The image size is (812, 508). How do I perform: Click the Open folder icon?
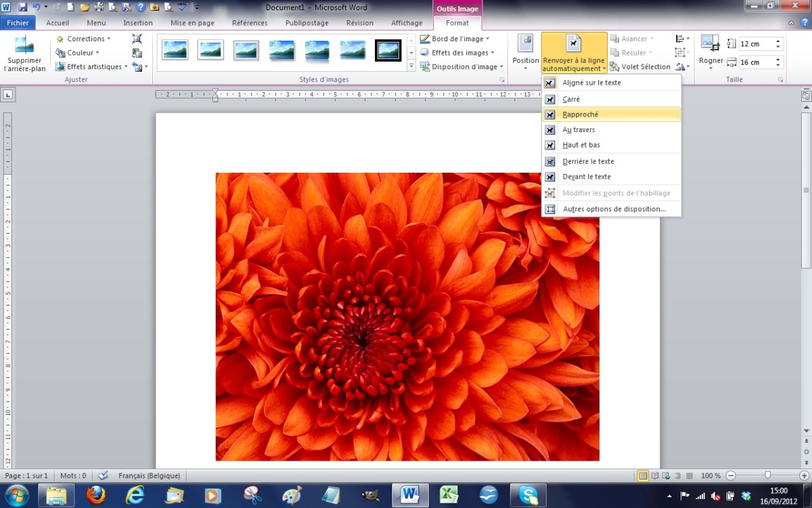tap(85, 7)
